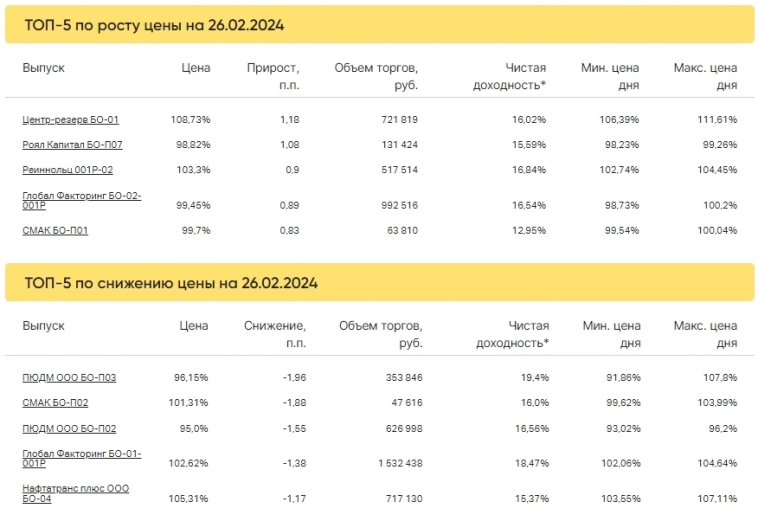This screenshot has height=515, width=758.
Task: Click the 'ТОП-5 по снижению цены' heading
Action: click(x=170, y=283)
